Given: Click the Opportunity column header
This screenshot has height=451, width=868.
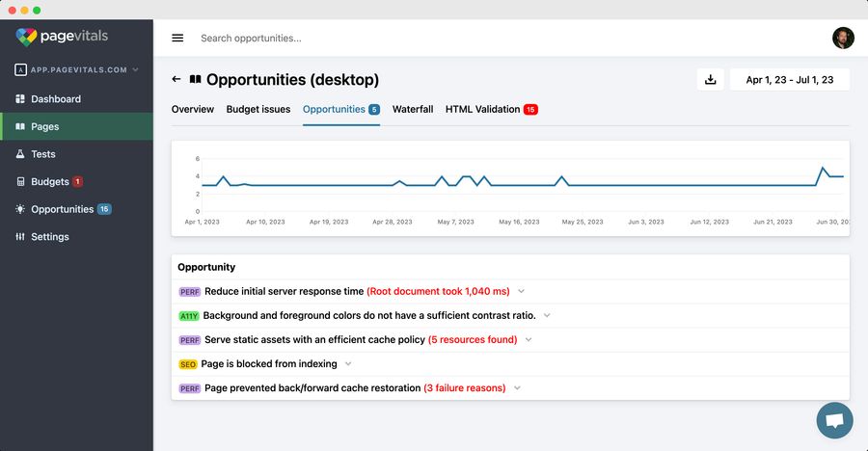Looking at the screenshot, I should tap(206, 267).
